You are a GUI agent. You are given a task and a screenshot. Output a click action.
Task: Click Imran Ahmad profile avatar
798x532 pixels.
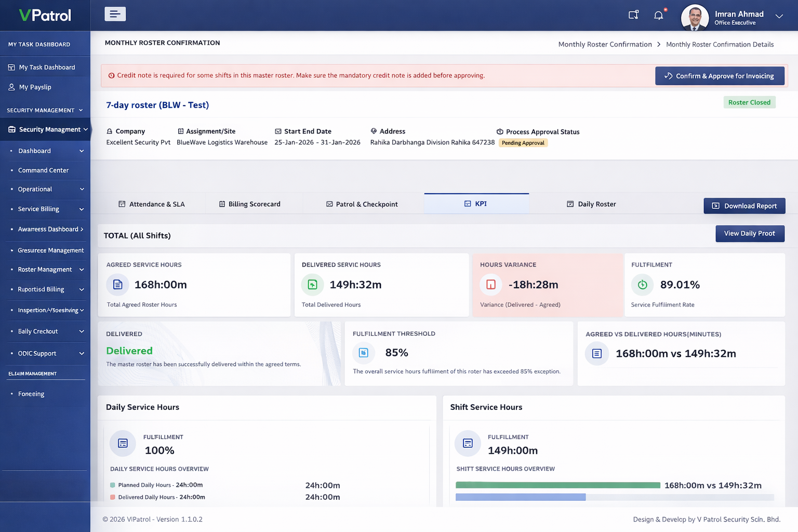click(x=695, y=17)
